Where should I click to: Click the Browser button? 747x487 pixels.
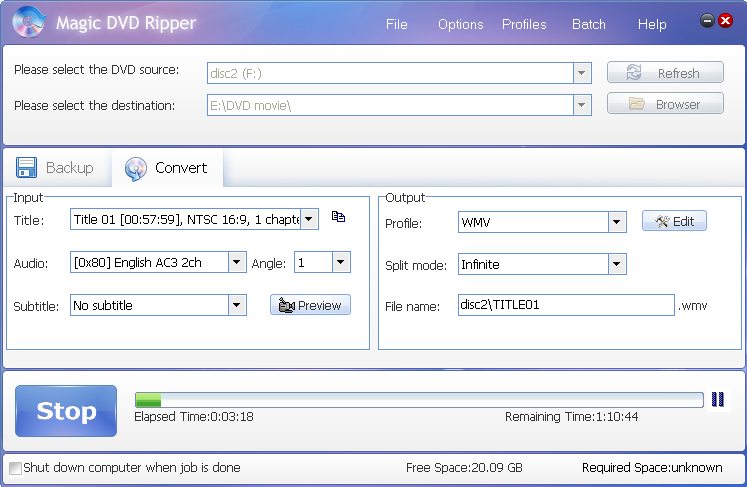coord(665,103)
